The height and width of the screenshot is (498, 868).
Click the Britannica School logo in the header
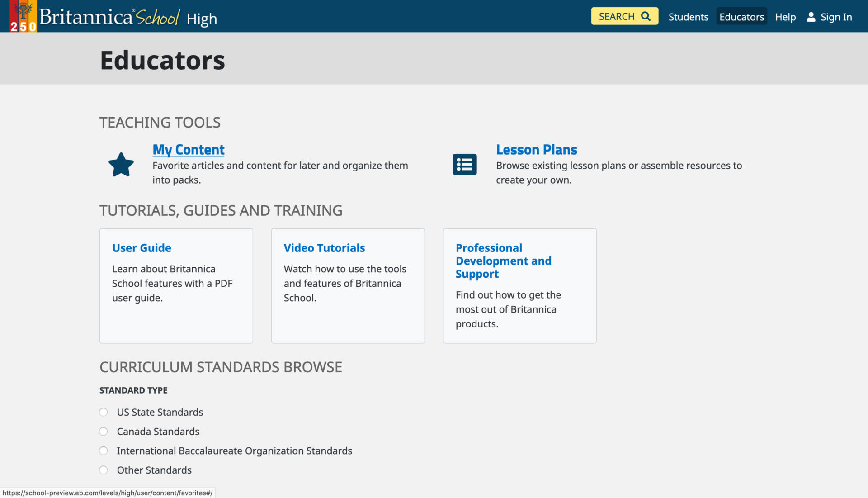click(x=108, y=17)
